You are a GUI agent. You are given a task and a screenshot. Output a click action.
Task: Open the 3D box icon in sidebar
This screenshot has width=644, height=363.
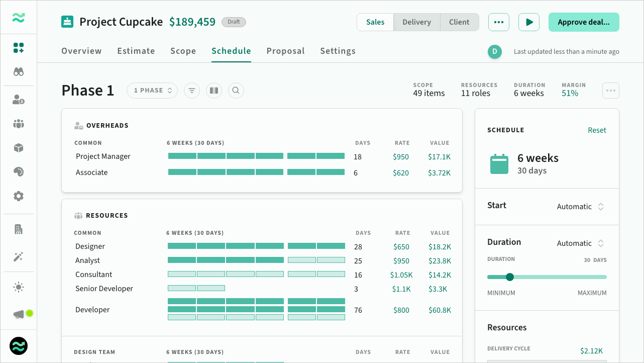(x=19, y=148)
